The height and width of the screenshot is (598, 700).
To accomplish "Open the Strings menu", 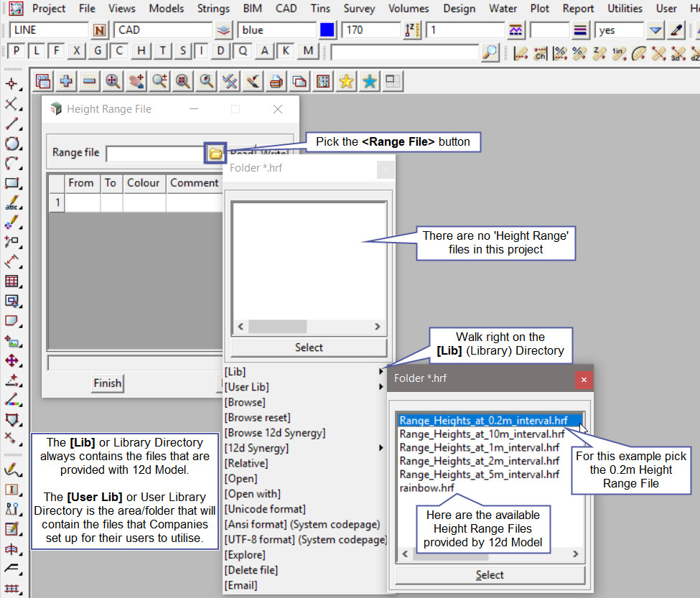I will click(x=213, y=9).
